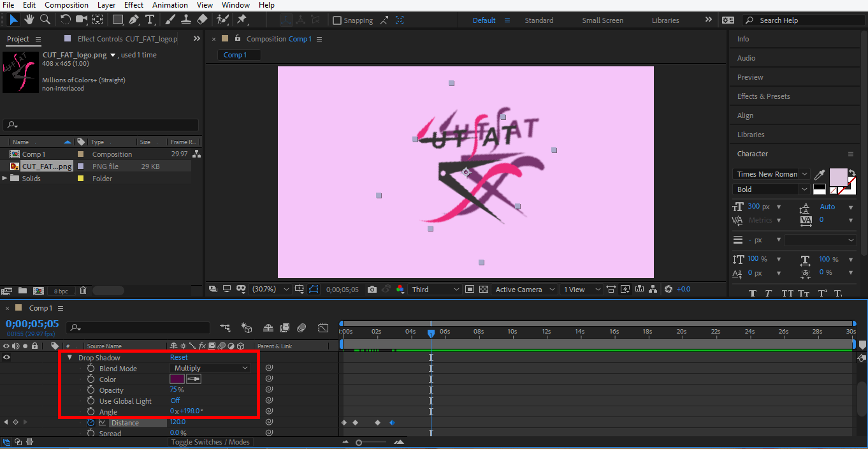Open the Times New Roman font dropdown
This screenshot has width=868, height=449.
tap(771, 174)
